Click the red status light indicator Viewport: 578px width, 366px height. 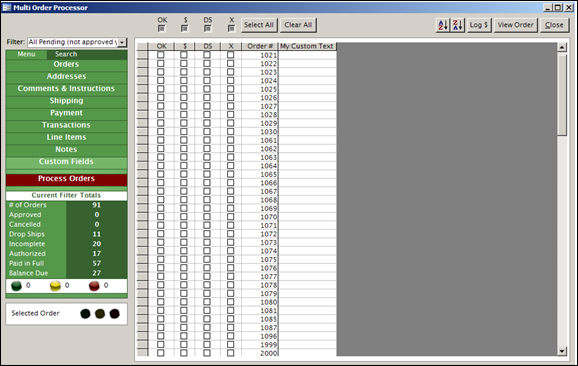click(94, 286)
